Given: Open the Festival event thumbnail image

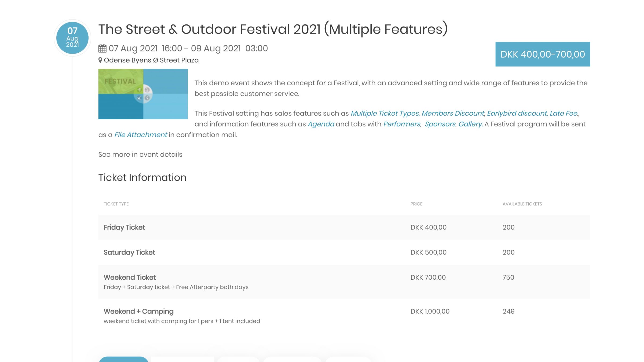Looking at the screenshot, I should click(143, 94).
